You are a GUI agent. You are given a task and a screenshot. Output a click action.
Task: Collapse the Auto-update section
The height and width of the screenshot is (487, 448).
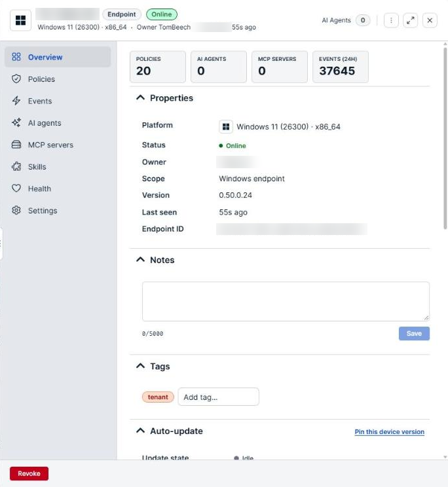[140, 431]
